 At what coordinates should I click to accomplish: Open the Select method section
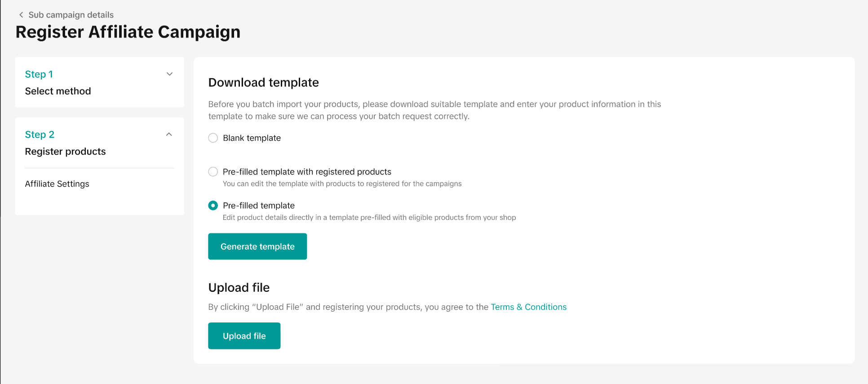(x=58, y=91)
